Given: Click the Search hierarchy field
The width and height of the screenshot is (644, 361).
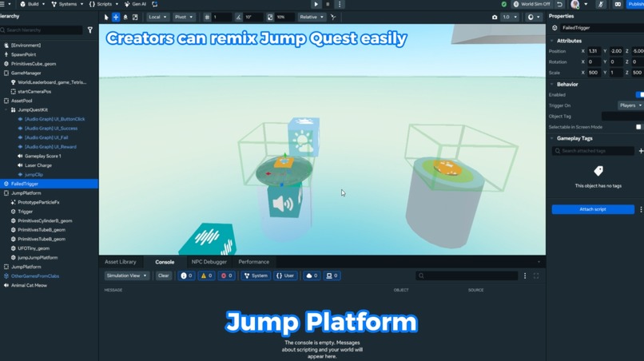Looking at the screenshot, I should click(41, 30).
